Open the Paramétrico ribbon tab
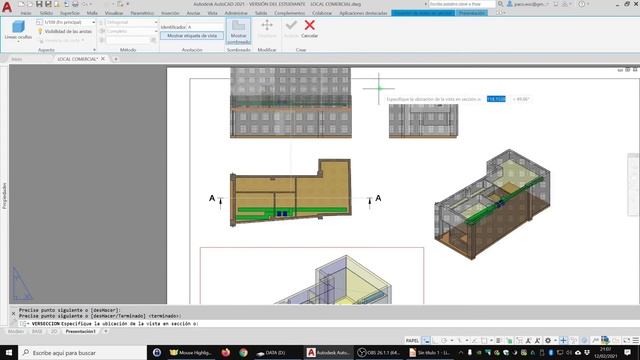 tap(142, 13)
